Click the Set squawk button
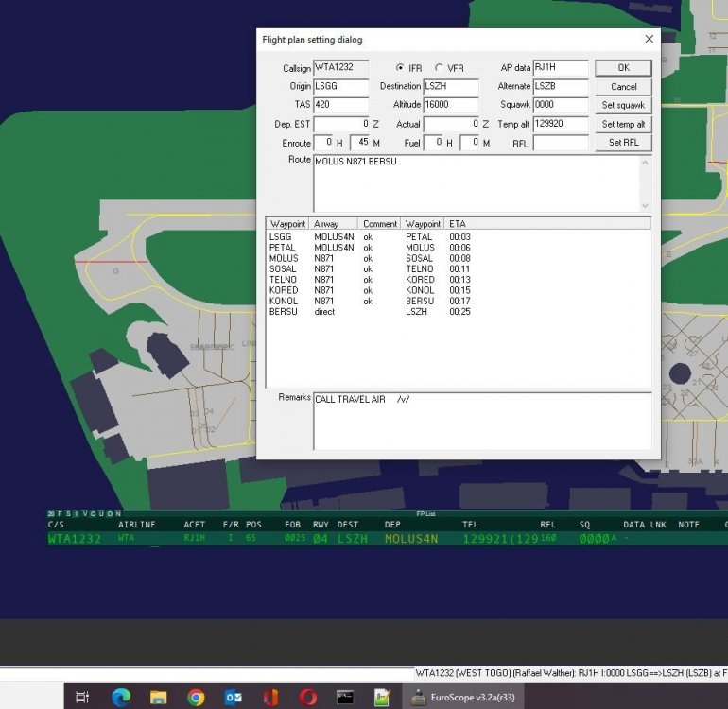 click(x=622, y=105)
